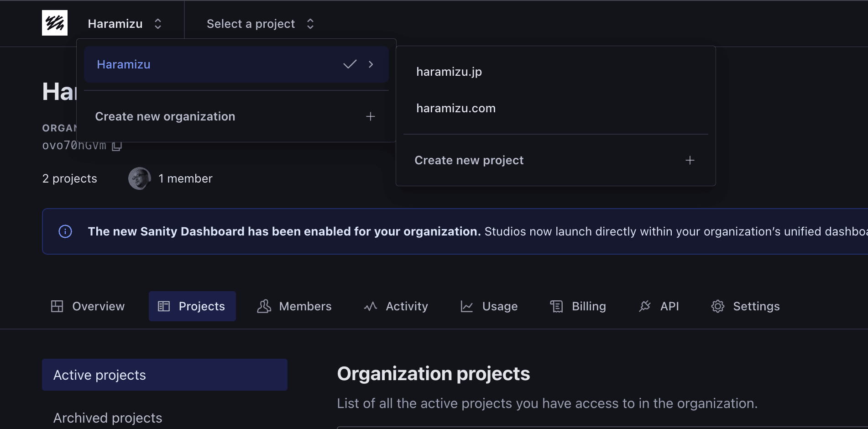Image resolution: width=868 pixels, height=429 pixels.
Task: Show Archived projects in sidebar
Action: (x=108, y=418)
